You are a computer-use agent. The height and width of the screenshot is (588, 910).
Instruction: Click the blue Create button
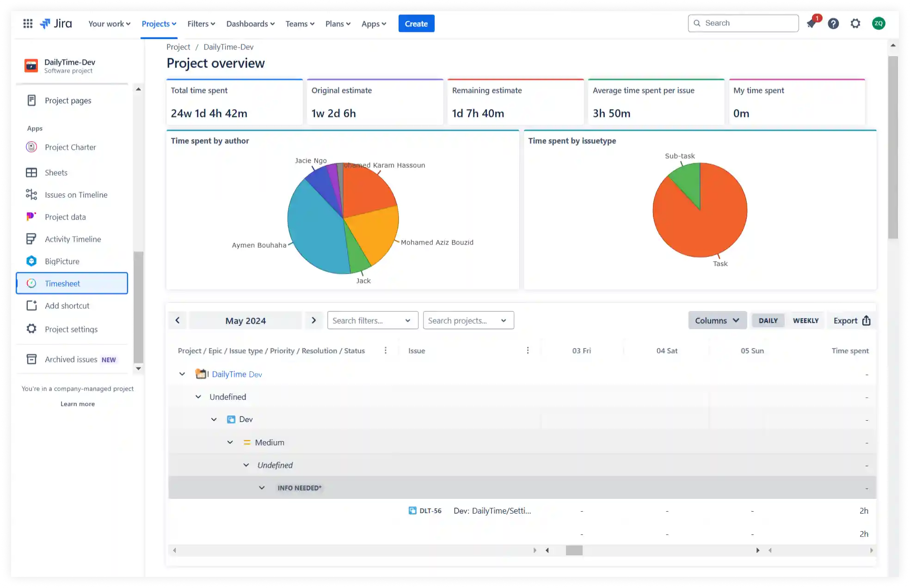(416, 24)
